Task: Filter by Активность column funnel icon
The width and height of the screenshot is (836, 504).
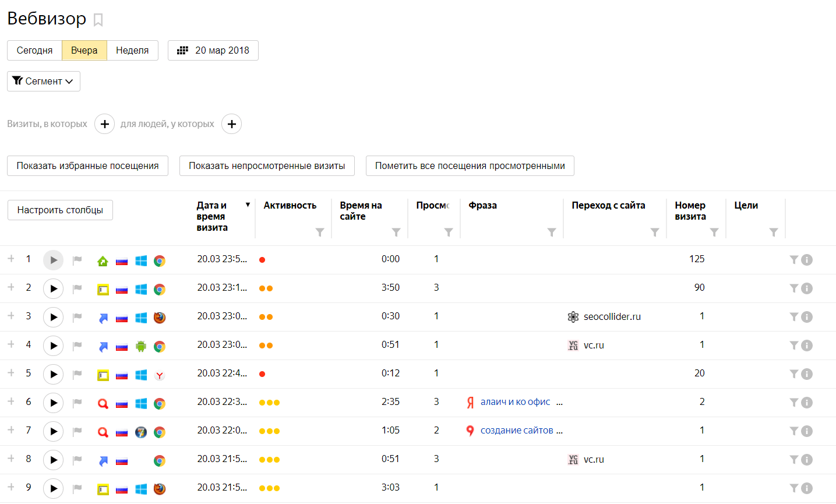Action: tap(320, 232)
